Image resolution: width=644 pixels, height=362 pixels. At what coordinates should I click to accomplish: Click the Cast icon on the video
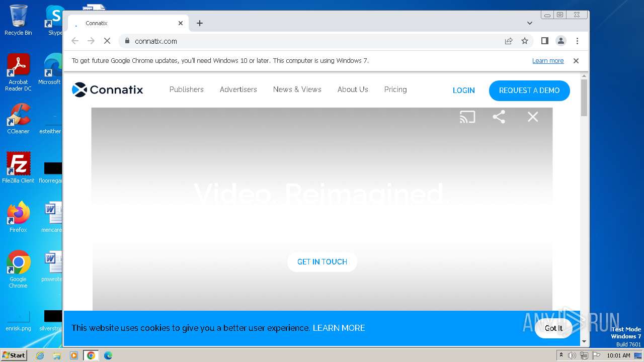467,117
